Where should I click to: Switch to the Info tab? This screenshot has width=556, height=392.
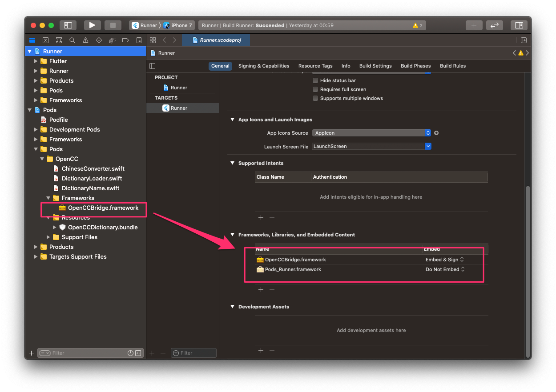346,66
